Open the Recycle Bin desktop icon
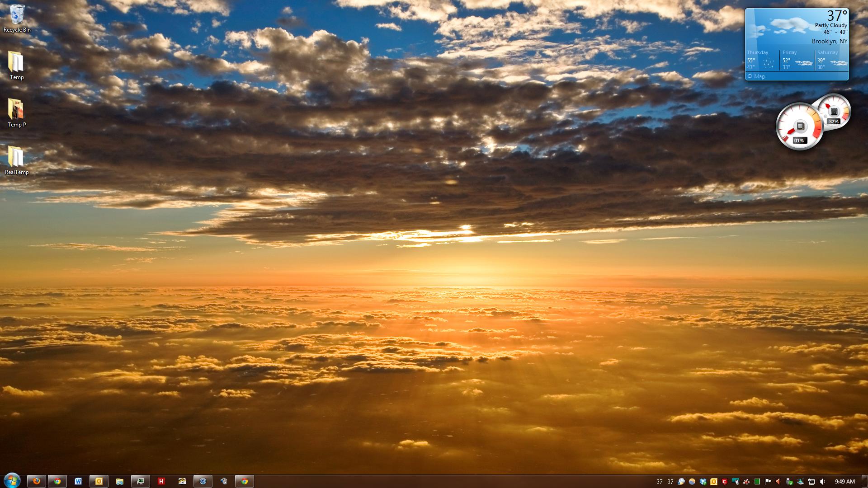Screen dimensions: 868x488 tap(17, 19)
